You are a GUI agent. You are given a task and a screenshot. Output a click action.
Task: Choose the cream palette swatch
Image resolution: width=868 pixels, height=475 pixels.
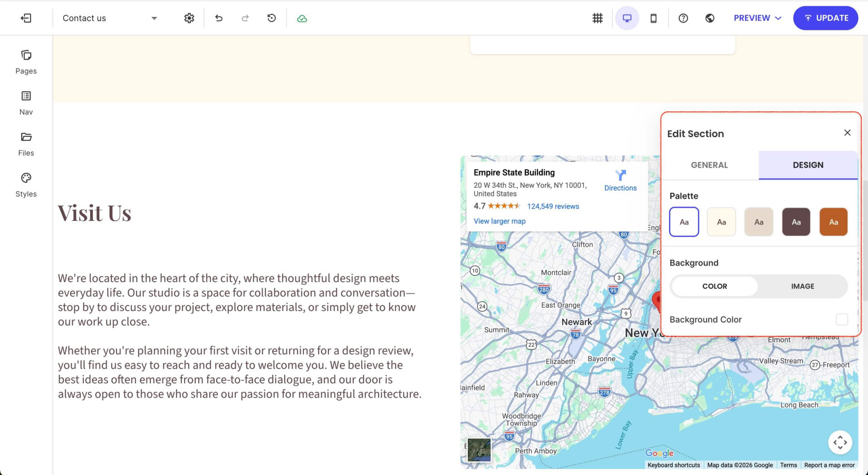point(721,222)
